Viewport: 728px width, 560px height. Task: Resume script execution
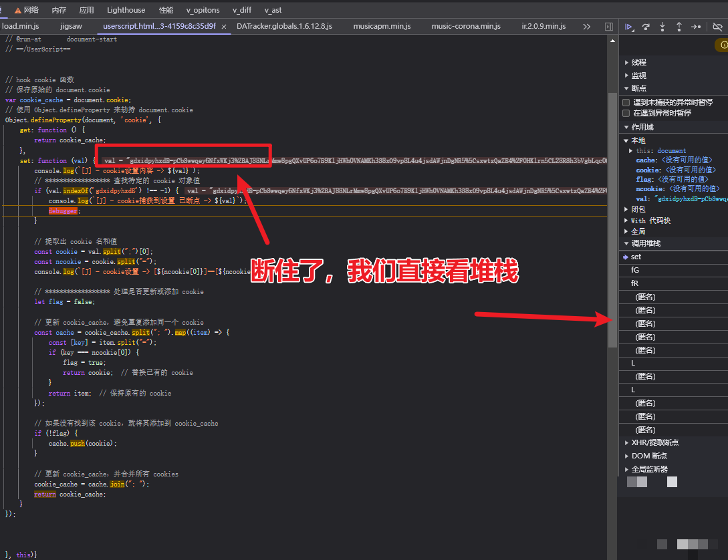coord(629,27)
